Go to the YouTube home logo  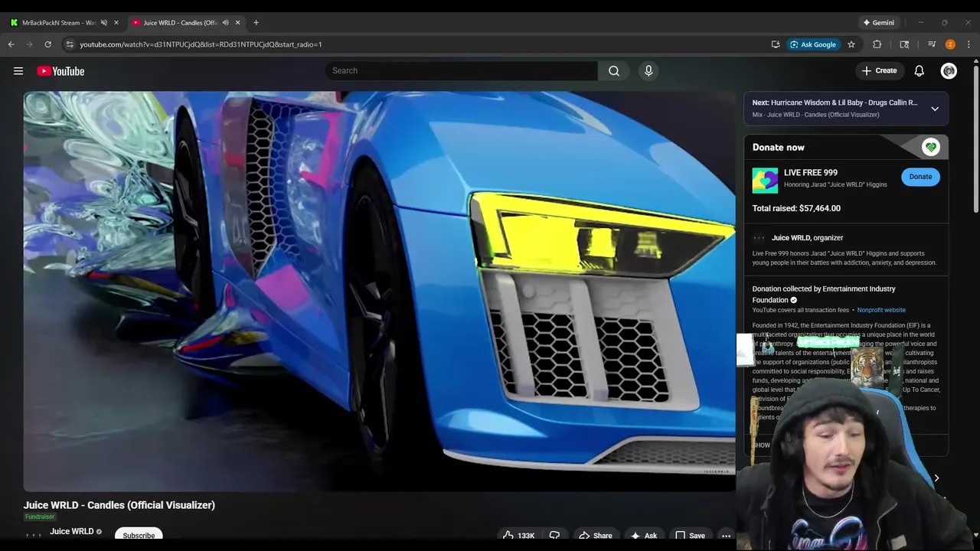pyautogui.click(x=60, y=71)
